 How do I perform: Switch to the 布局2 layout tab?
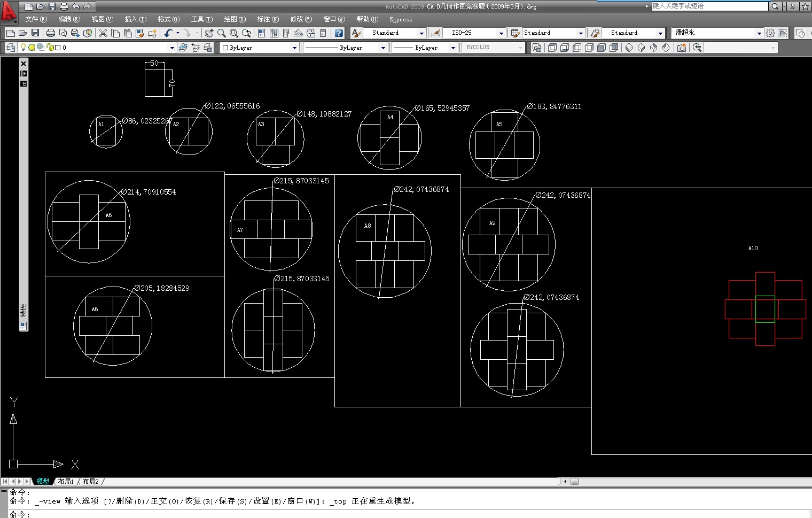tap(90, 482)
